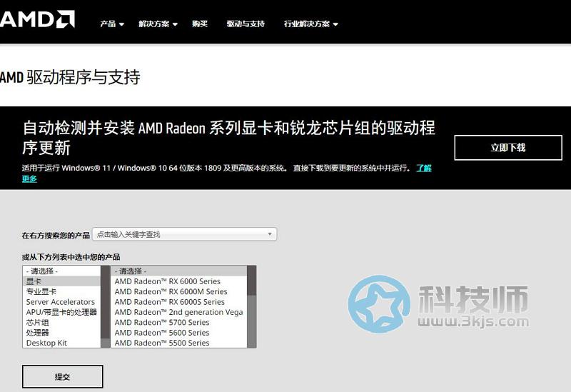Screen dimensions: 571x392
Task: Expand the 行业解决方案 menu
Action: (310, 24)
